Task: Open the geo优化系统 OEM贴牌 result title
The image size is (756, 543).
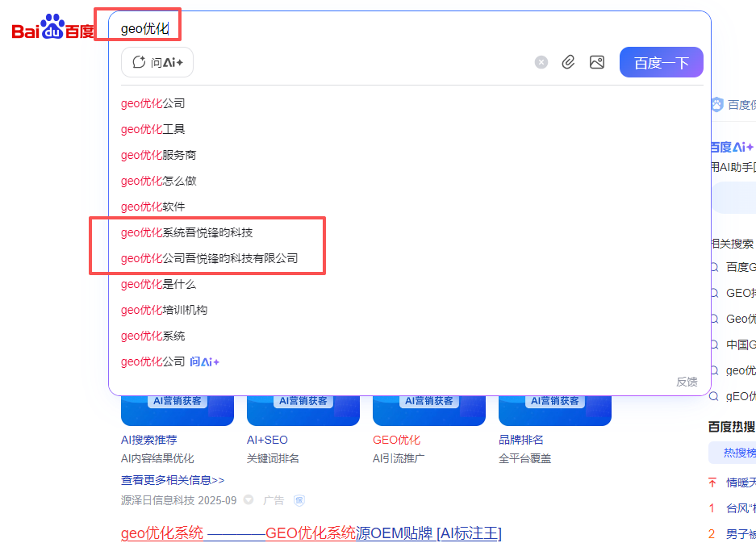Action: point(311,533)
